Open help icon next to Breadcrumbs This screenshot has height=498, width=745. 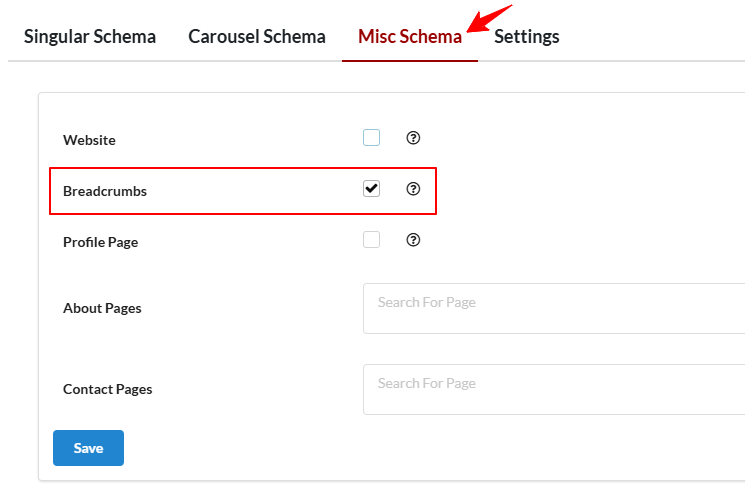point(413,189)
